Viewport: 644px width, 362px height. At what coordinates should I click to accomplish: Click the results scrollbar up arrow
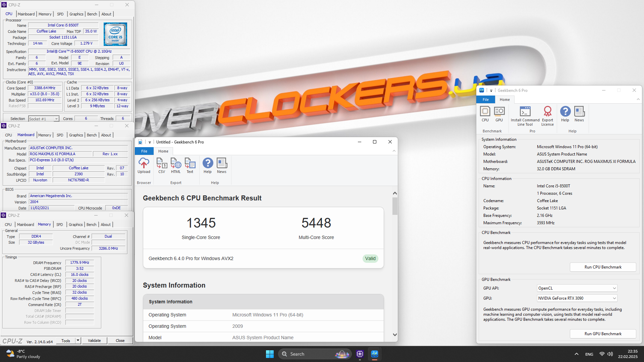(x=395, y=193)
